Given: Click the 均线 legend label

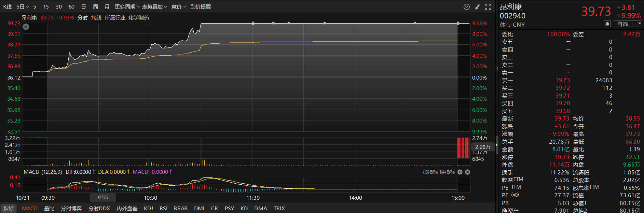Looking at the screenshot, I should 96,18.
